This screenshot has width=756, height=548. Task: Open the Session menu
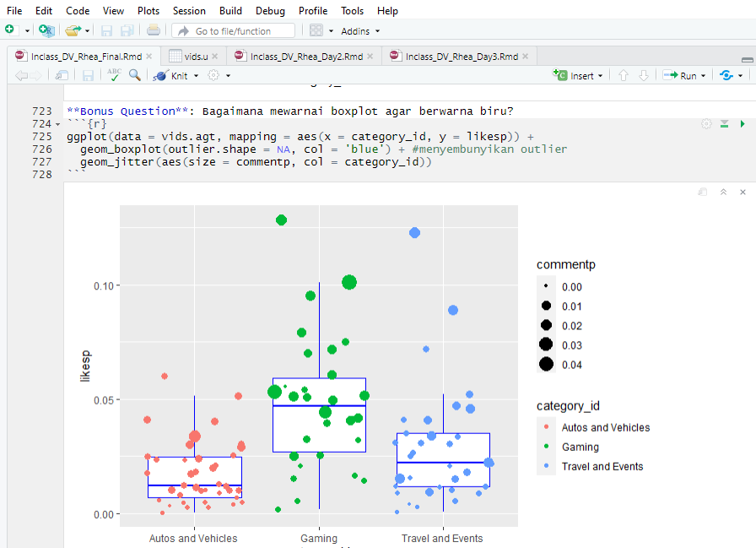point(189,11)
